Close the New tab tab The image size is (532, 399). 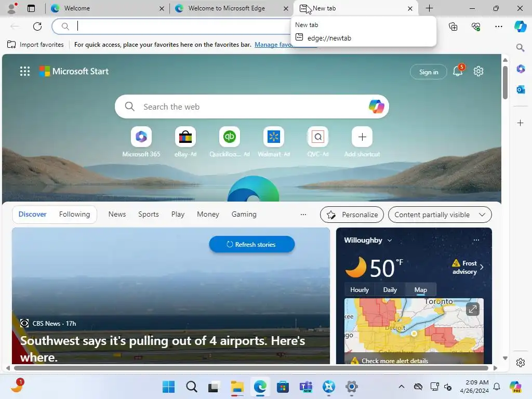click(x=410, y=8)
